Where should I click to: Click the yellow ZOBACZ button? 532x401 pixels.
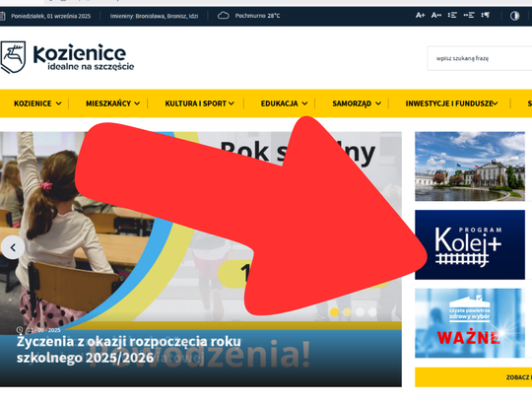(473, 377)
